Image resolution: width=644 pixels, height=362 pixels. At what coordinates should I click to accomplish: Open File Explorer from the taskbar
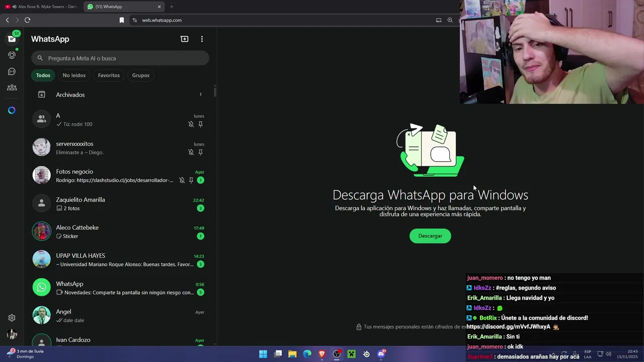pyautogui.click(x=292, y=354)
